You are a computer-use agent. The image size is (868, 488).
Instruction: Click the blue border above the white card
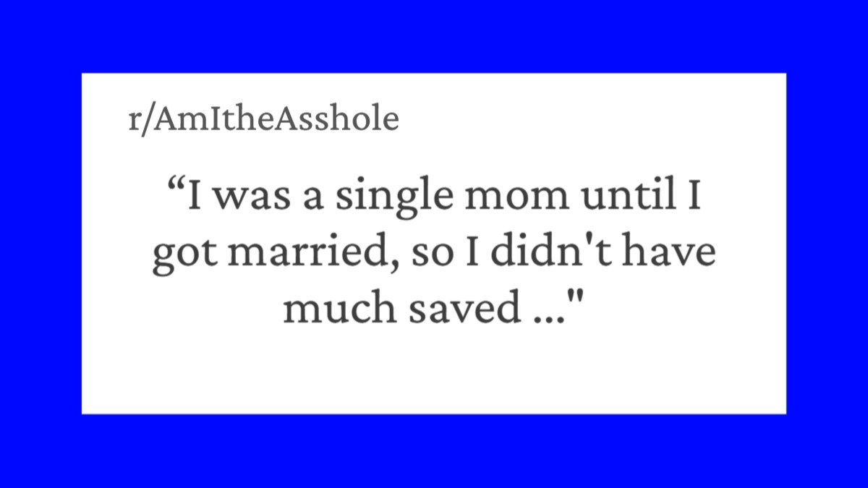(434, 36)
